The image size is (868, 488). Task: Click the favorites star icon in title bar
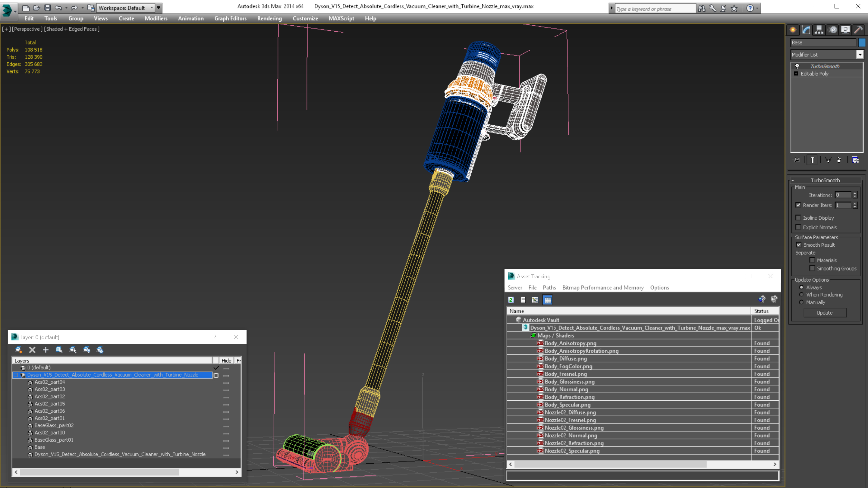click(734, 8)
